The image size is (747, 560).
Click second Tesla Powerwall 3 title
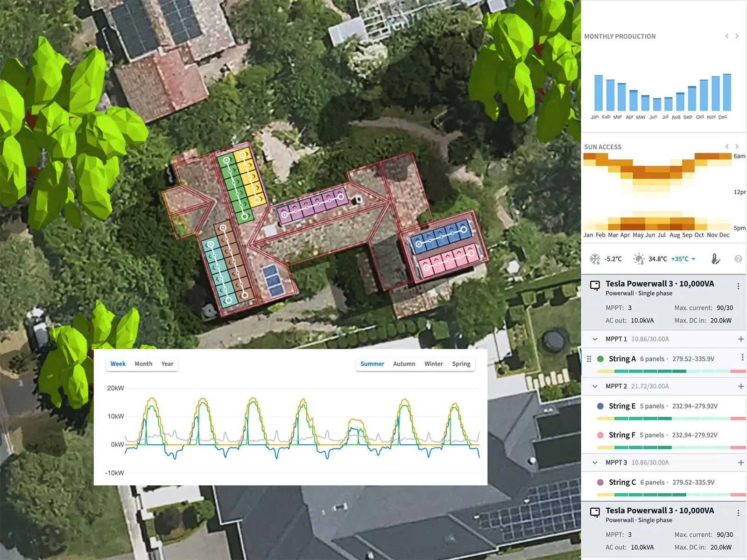(660, 511)
